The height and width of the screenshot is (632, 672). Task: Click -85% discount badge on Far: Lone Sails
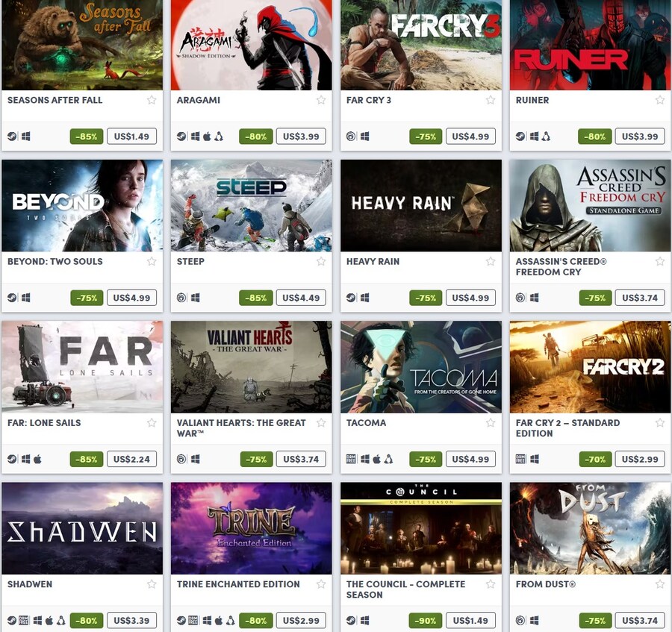(x=87, y=459)
